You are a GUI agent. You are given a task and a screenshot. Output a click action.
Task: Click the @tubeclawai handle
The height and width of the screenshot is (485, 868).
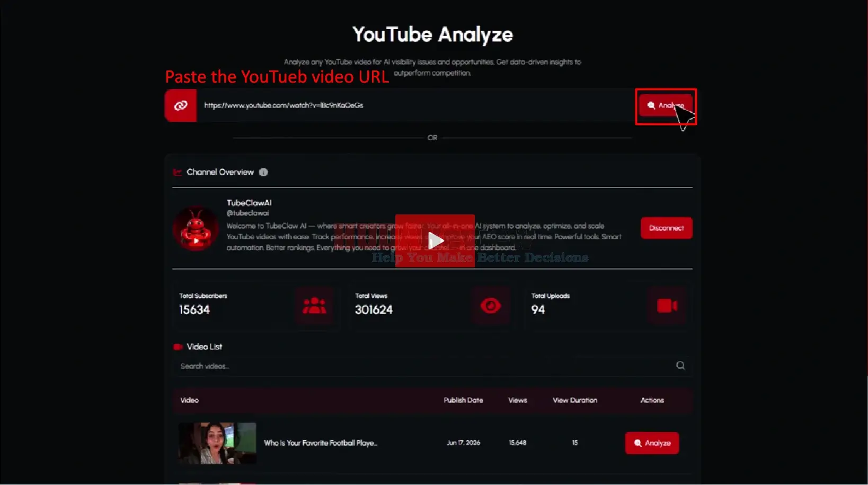click(x=247, y=213)
